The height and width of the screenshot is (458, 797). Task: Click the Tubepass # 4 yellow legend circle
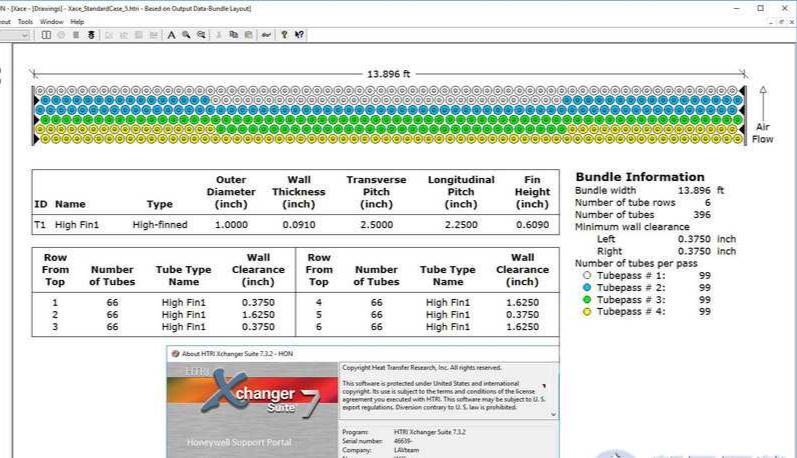pyautogui.click(x=587, y=312)
